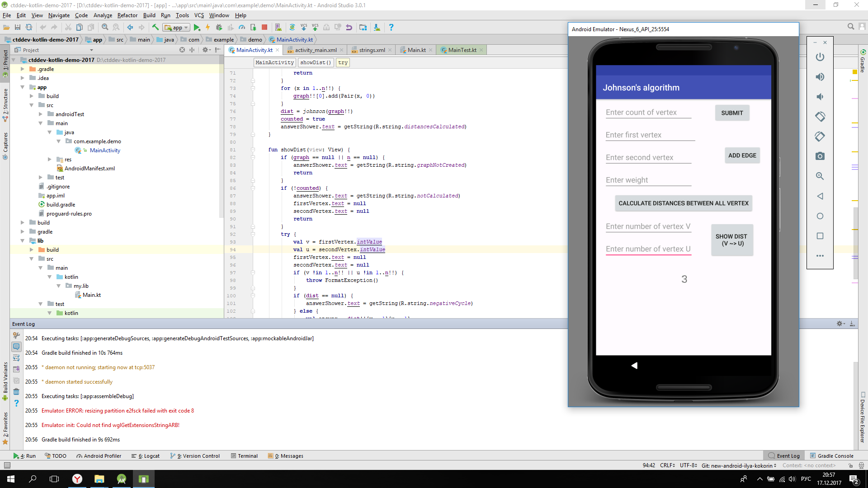Toggle the Gradle Console tool window button
The image size is (868, 488).
click(x=831, y=456)
